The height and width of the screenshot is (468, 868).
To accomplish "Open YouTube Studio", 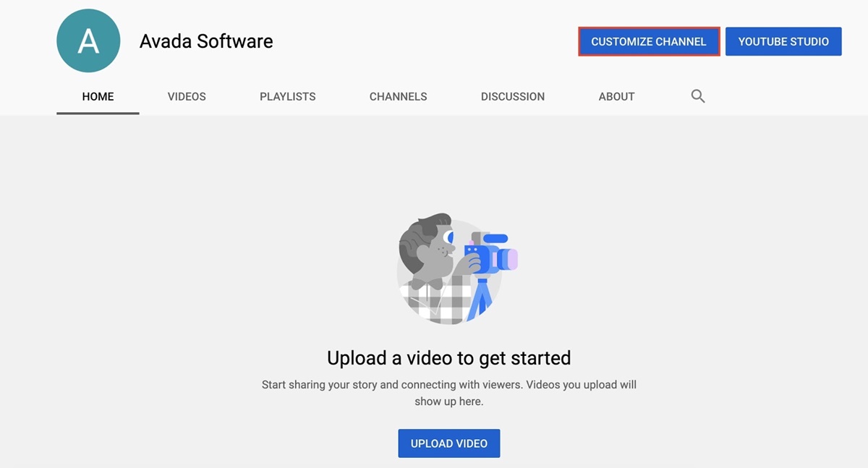I will coord(783,42).
